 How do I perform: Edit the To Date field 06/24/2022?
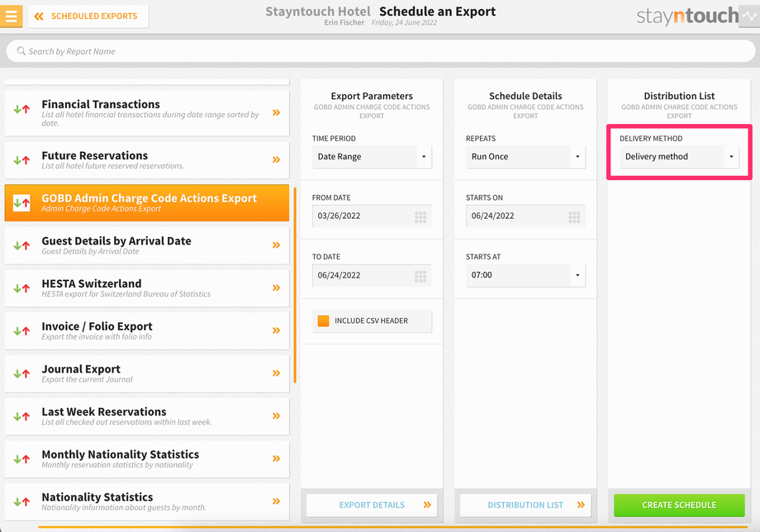[372, 275]
